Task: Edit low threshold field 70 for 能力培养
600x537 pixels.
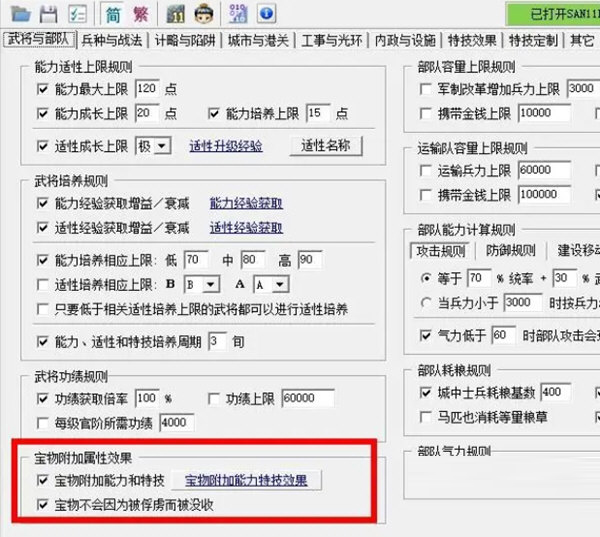Action: [196, 260]
